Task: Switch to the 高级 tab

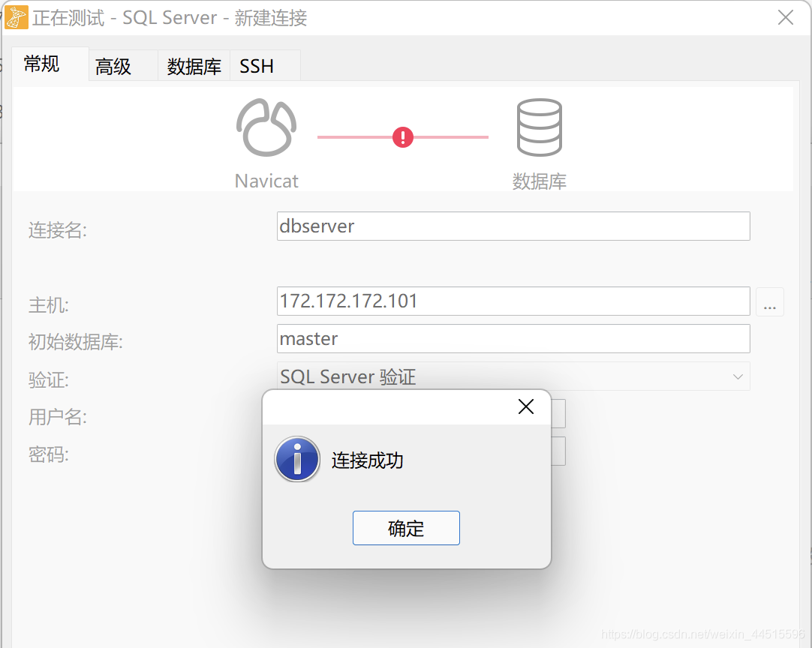Action: (x=111, y=65)
